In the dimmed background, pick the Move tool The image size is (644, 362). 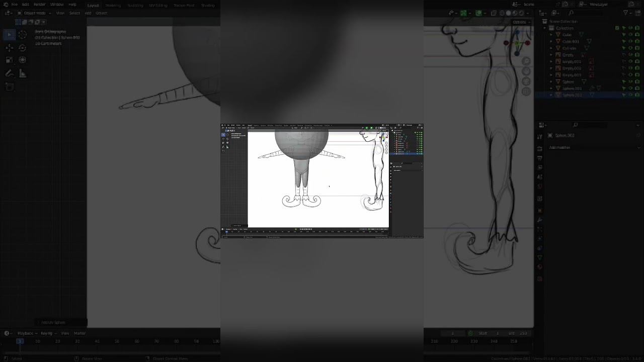[9, 48]
